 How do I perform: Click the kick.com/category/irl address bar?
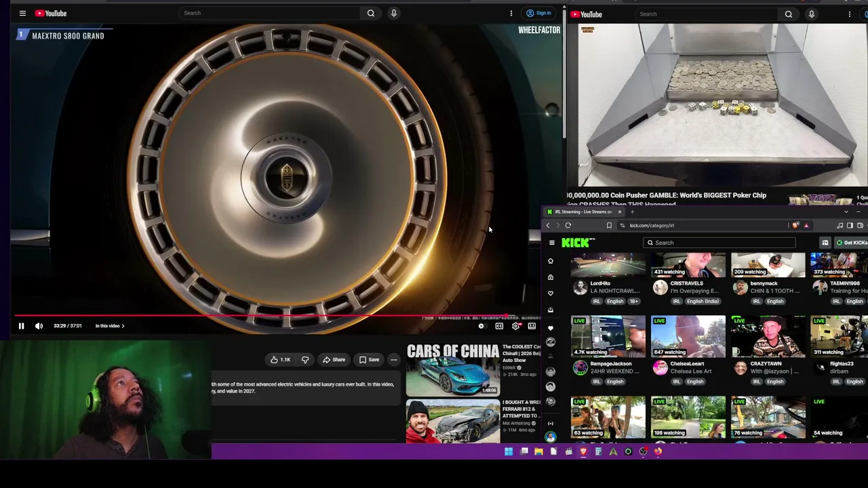tap(705, 226)
